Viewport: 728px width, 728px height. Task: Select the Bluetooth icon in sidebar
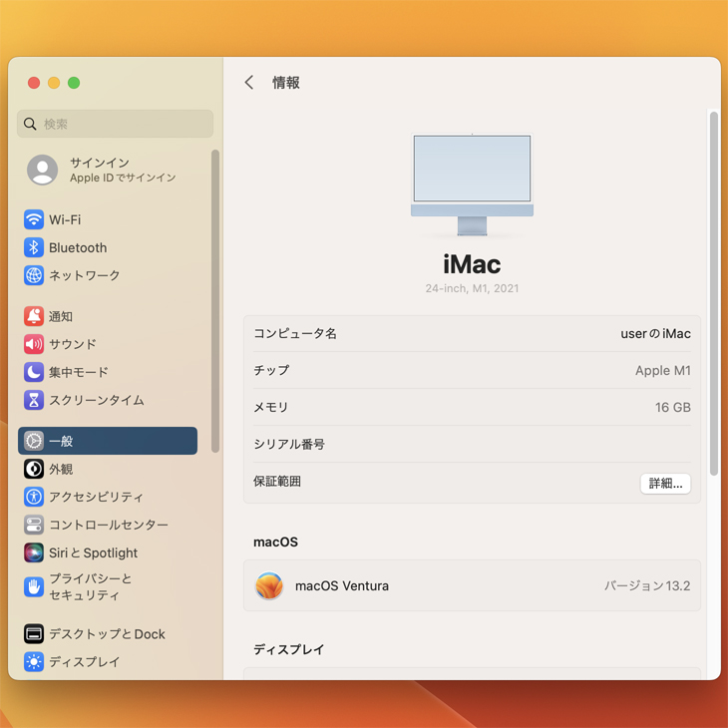tap(34, 247)
